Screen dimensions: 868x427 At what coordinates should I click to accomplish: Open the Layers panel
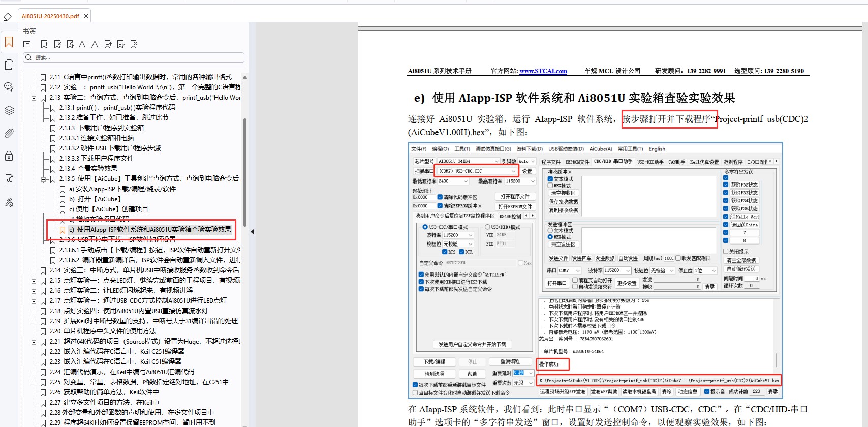point(9,110)
